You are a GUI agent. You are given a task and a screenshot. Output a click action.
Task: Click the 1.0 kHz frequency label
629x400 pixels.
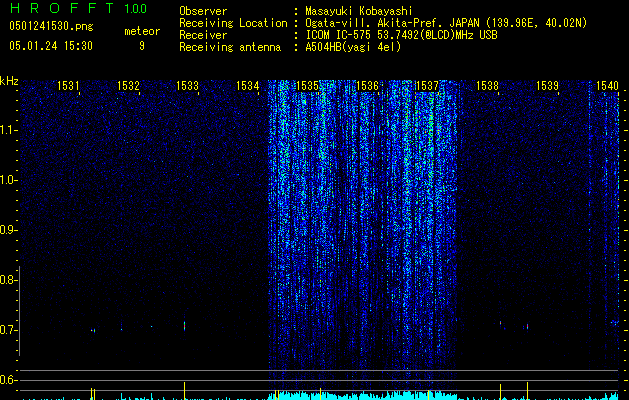coord(8,180)
